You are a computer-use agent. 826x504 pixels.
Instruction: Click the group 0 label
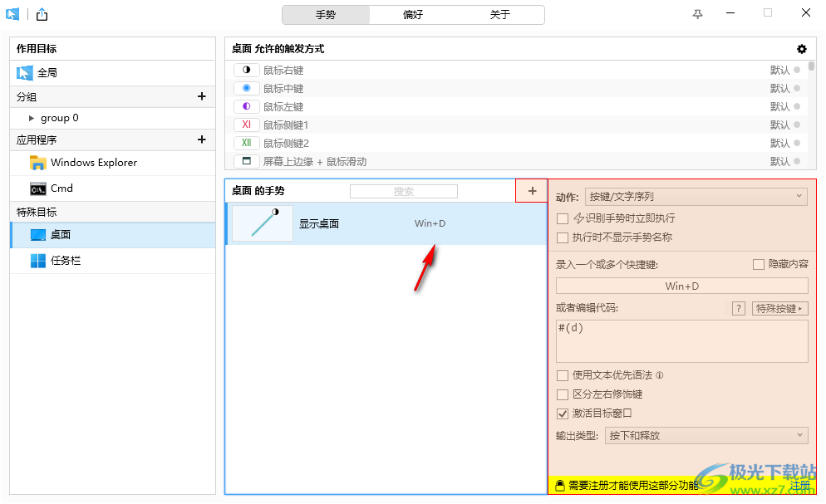pyautogui.click(x=60, y=119)
